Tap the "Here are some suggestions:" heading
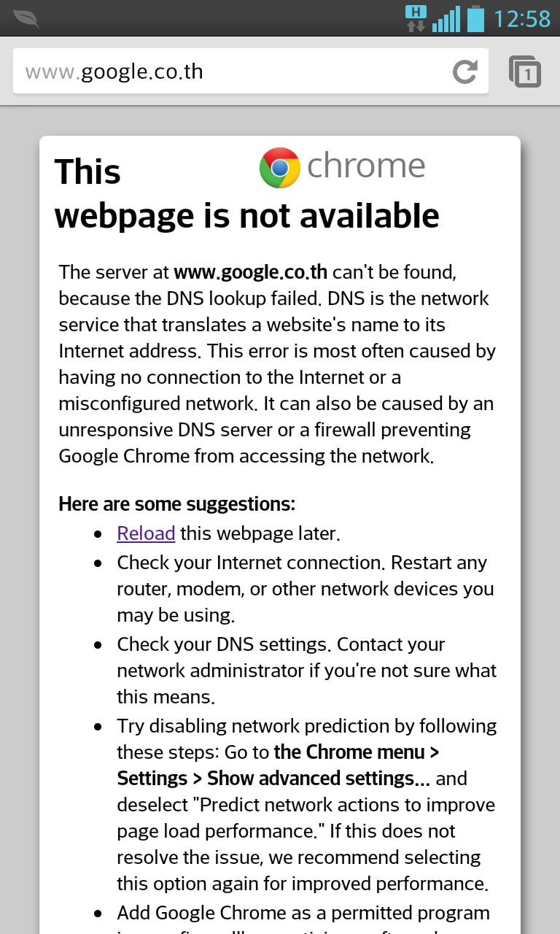Screen dimensions: 560x934 (177, 504)
